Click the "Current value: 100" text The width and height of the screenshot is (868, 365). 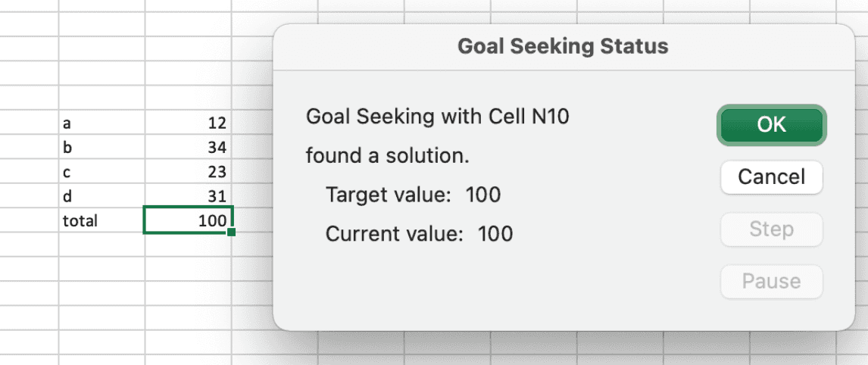419,233
